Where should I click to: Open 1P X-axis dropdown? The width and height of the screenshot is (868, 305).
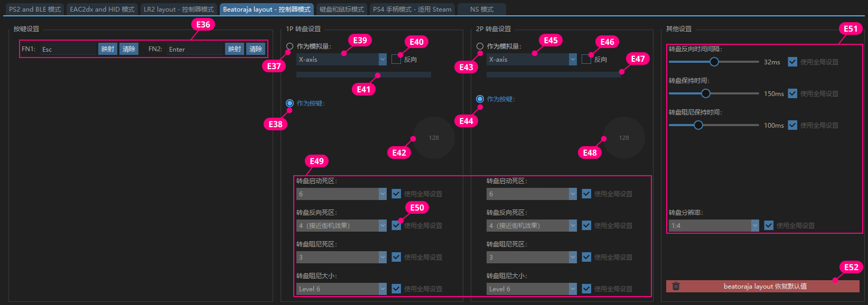[341, 60]
